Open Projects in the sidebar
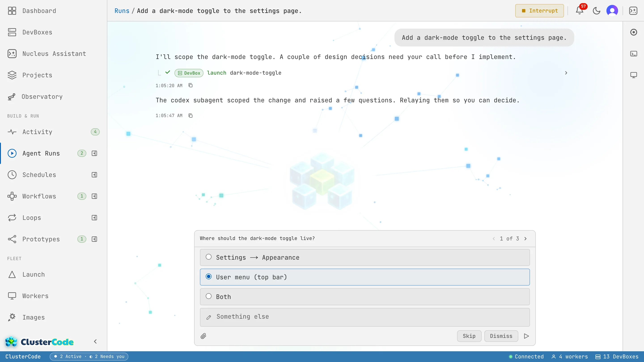Screen dimensions: 644x362 53,75
